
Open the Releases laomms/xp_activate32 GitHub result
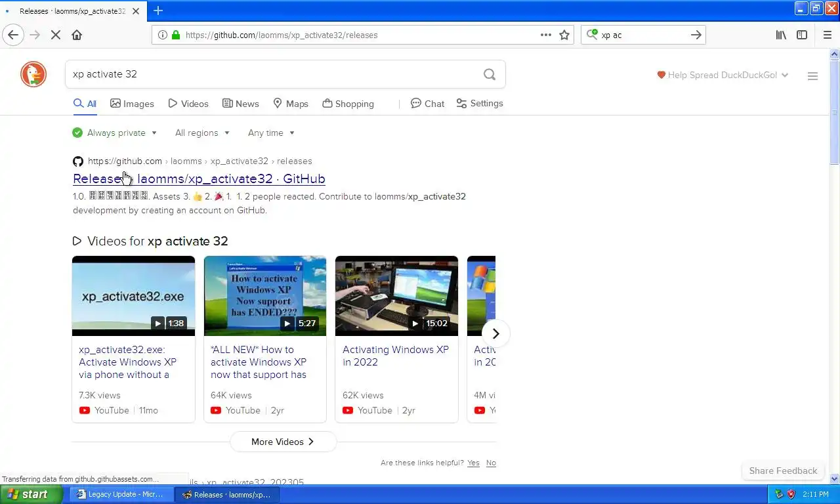click(x=199, y=178)
